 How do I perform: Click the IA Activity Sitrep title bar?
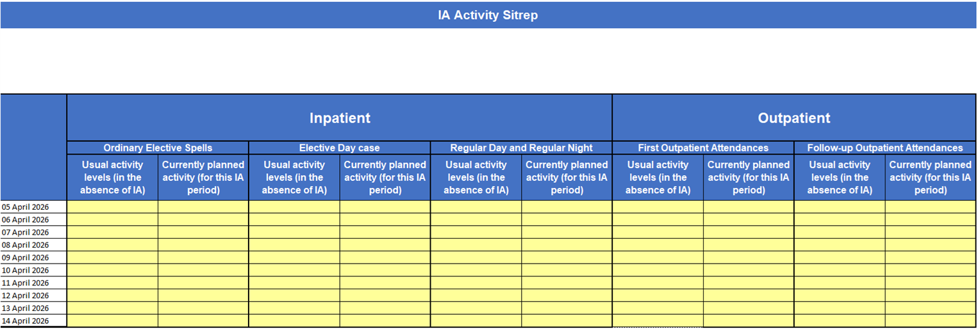(x=487, y=15)
